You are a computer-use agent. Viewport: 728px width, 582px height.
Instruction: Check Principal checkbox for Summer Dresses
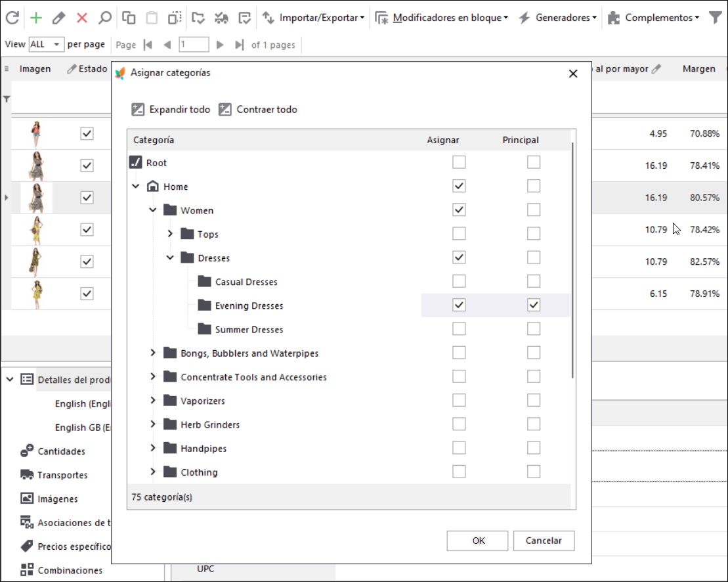click(534, 329)
